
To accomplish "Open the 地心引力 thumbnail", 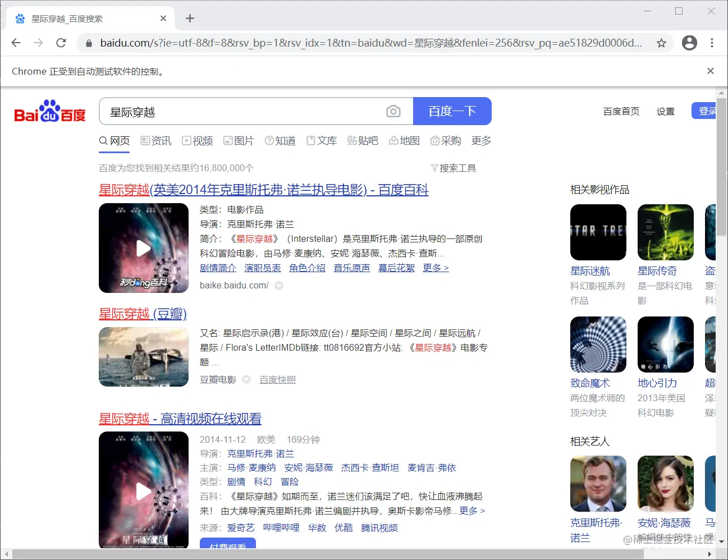I will pos(666,345).
